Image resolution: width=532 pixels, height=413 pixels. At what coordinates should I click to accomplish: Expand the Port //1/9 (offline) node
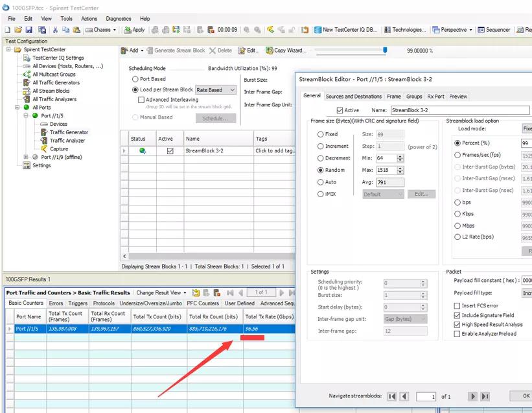[x=26, y=157]
